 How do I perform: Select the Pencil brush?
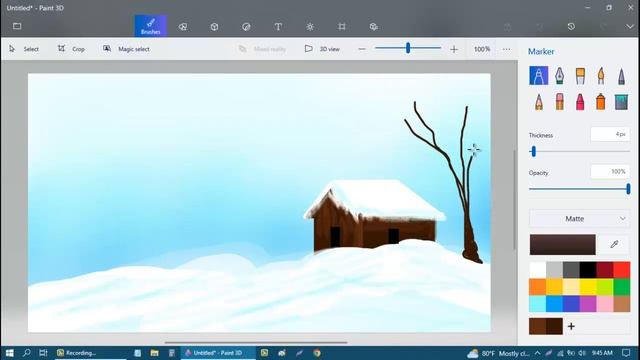click(x=539, y=102)
